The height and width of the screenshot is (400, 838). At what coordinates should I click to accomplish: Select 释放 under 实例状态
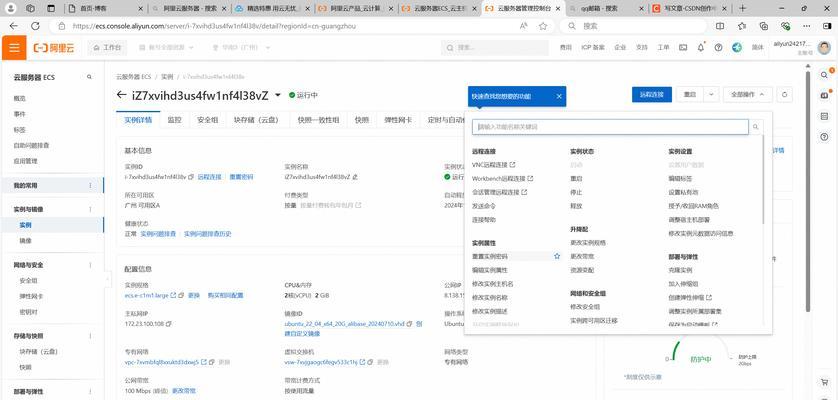[576, 206]
